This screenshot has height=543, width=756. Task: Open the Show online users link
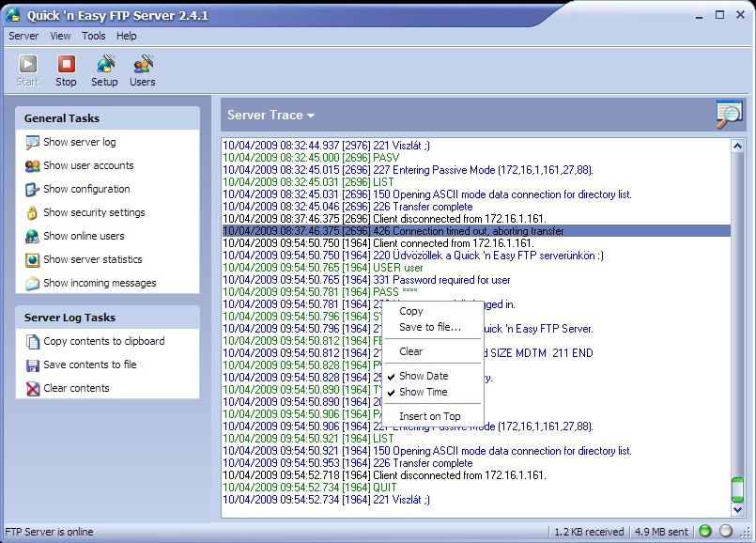pos(84,236)
